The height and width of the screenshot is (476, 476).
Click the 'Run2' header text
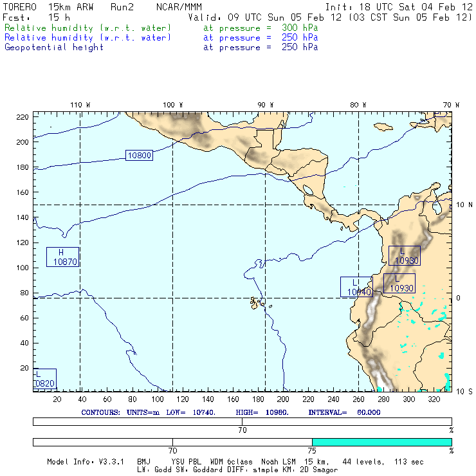pyautogui.click(x=122, y=7)
